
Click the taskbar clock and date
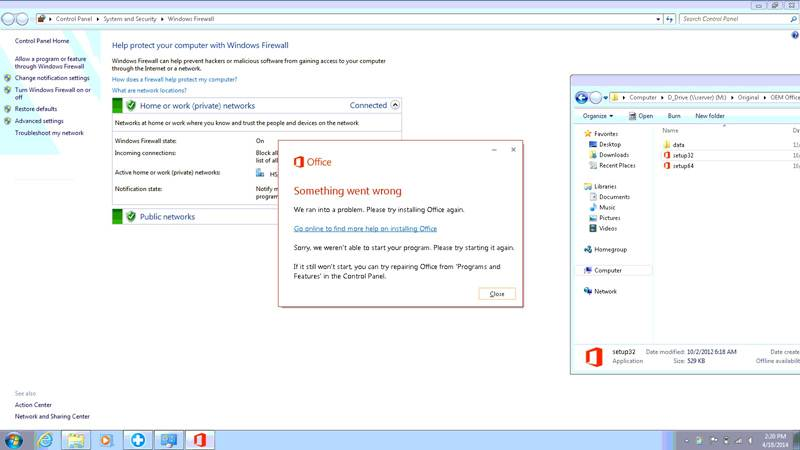click(775, 441)
